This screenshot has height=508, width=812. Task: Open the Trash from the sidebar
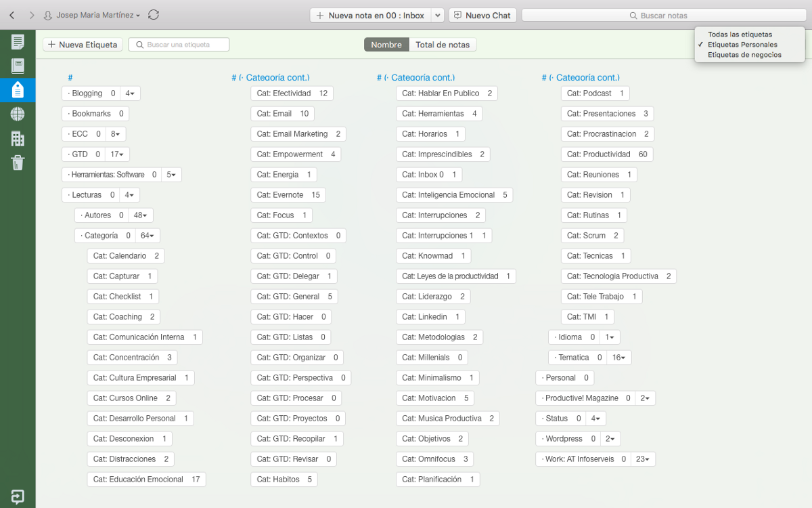click(18, 163)
